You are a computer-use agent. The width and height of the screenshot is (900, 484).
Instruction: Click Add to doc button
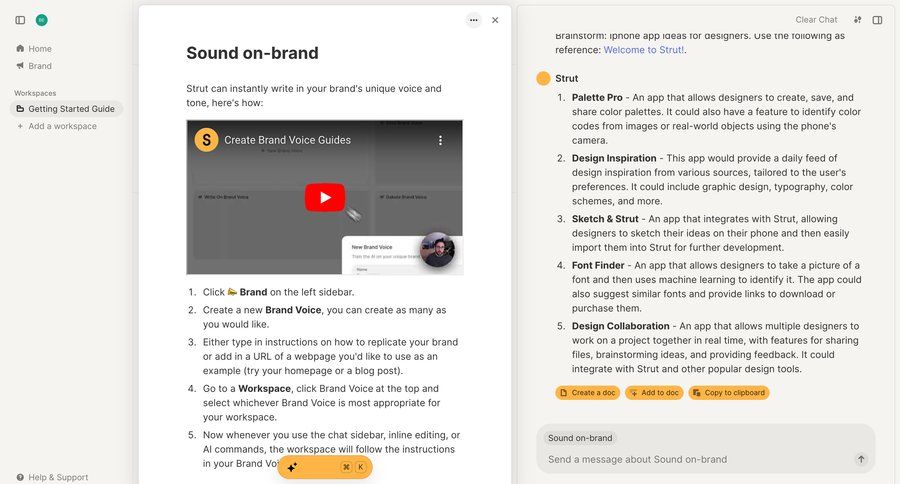(654, 393)
